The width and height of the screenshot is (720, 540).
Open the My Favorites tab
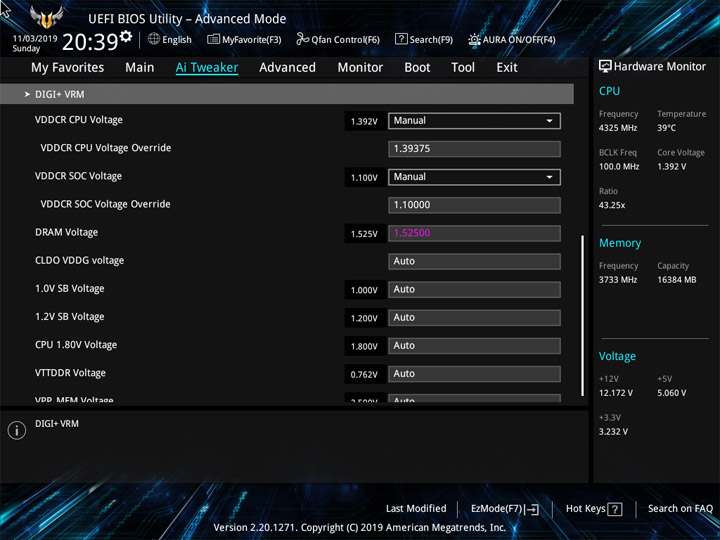click(x=68, y=68)
